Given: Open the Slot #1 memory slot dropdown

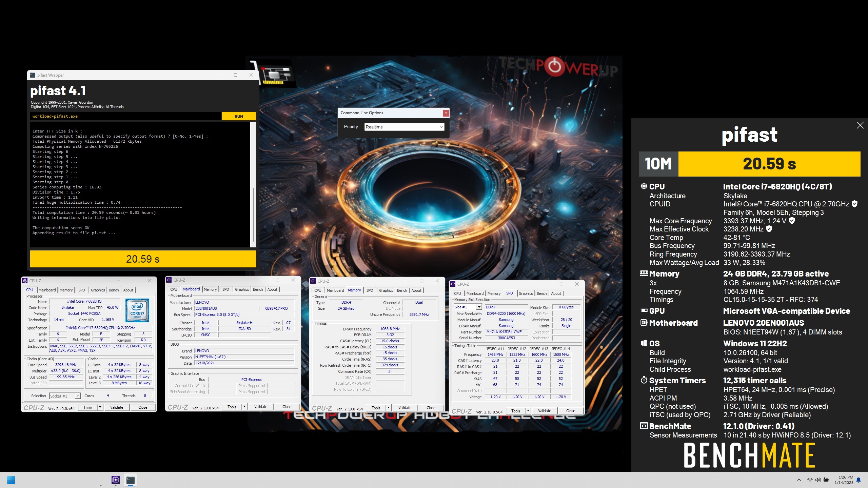Looking at the screenshot, I should tap(468, 307).
